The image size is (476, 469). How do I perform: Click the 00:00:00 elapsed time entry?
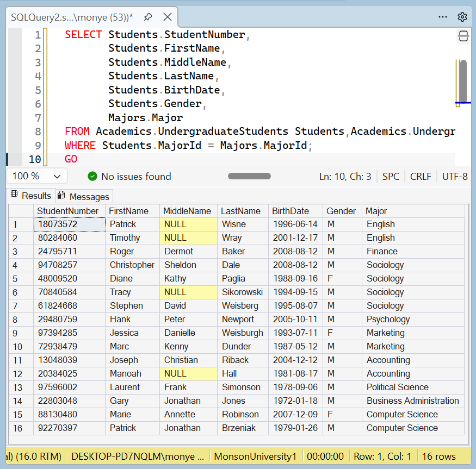tap(325, 457)
